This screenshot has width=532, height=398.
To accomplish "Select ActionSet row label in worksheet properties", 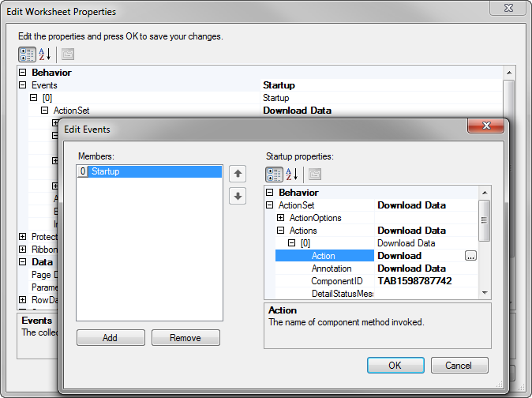I will pos(71,111).
